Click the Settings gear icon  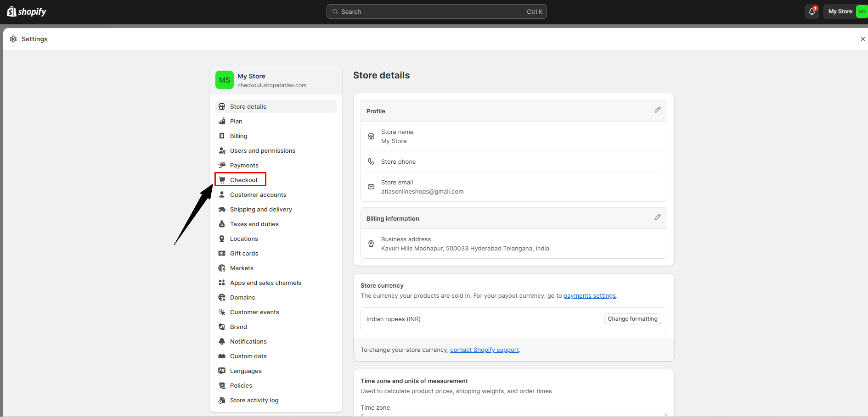(13, 39)
